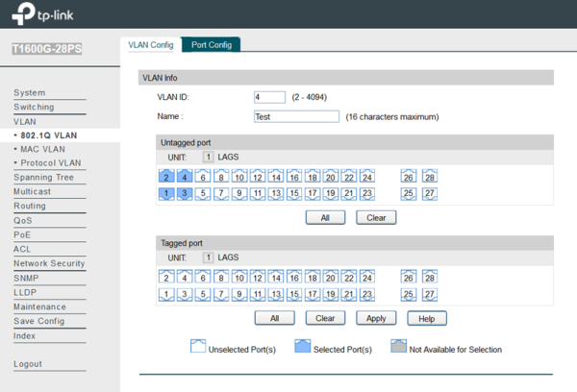The image size is (577, 392).
Task: Click the Apply button
Action: [376, 318]
